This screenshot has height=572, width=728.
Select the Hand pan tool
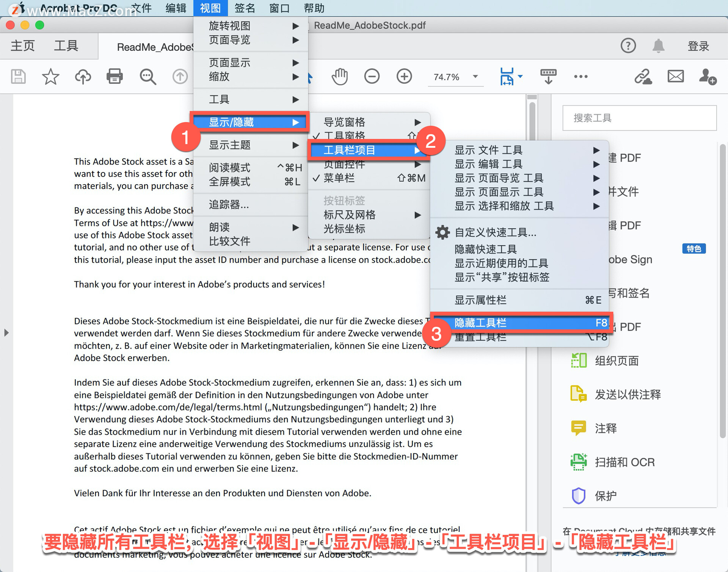(x=340, y=77)
